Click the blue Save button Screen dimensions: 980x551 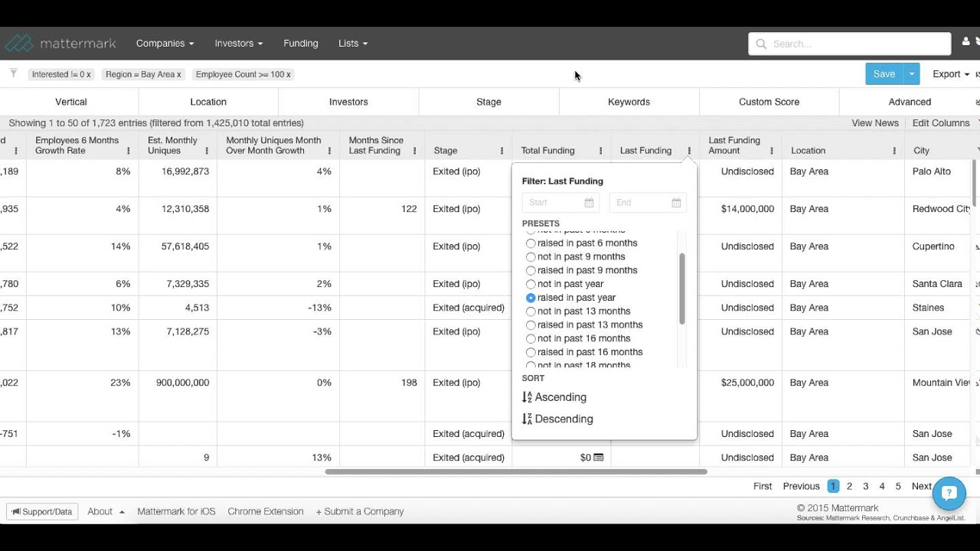[x=884, y=74]
